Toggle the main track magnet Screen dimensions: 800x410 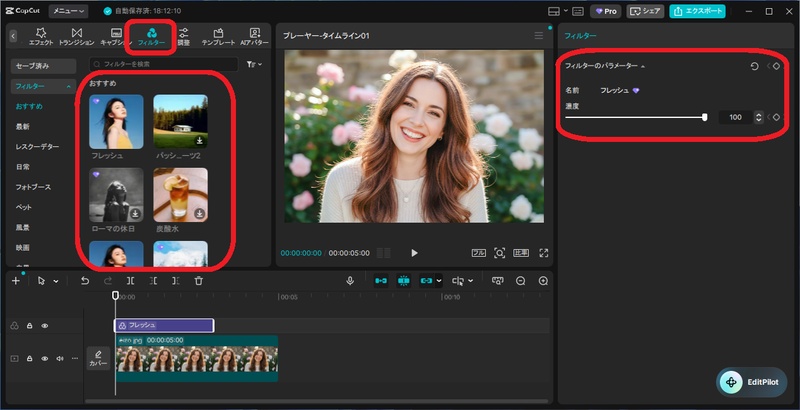coord(381,281)
